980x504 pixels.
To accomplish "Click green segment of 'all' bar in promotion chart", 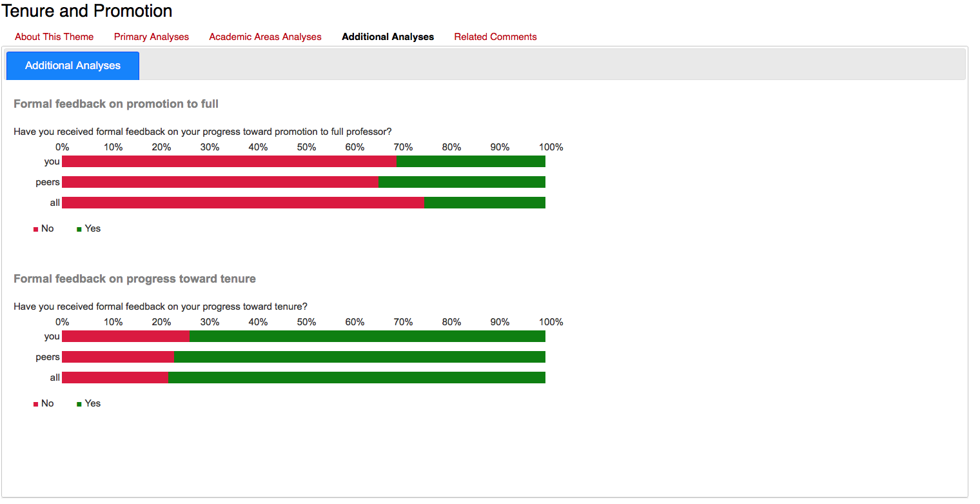I will click(x=485, y=203).
